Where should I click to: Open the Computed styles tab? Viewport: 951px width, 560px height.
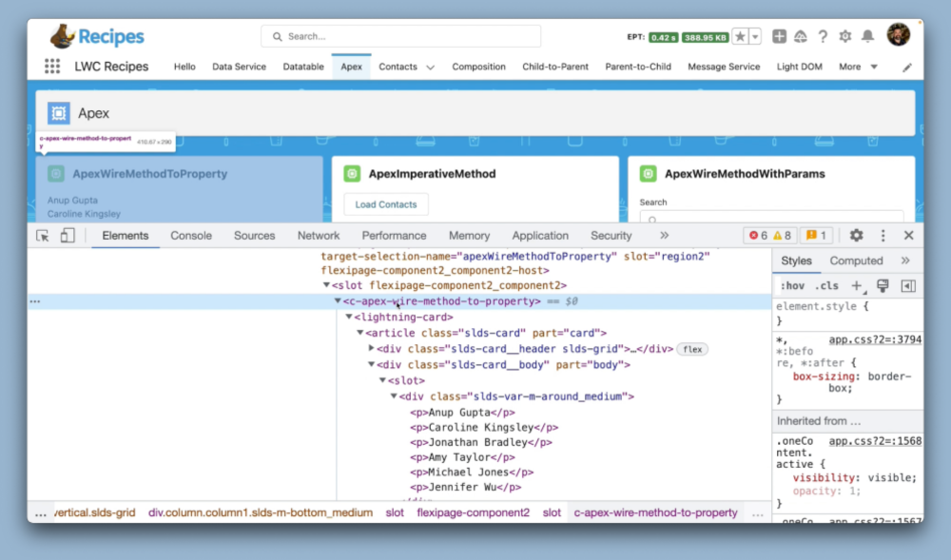[x=856, y=261]
